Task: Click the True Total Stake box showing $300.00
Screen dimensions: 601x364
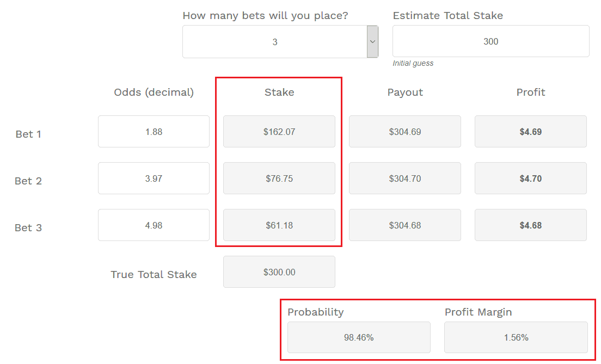Action: [x=279, y=272]
